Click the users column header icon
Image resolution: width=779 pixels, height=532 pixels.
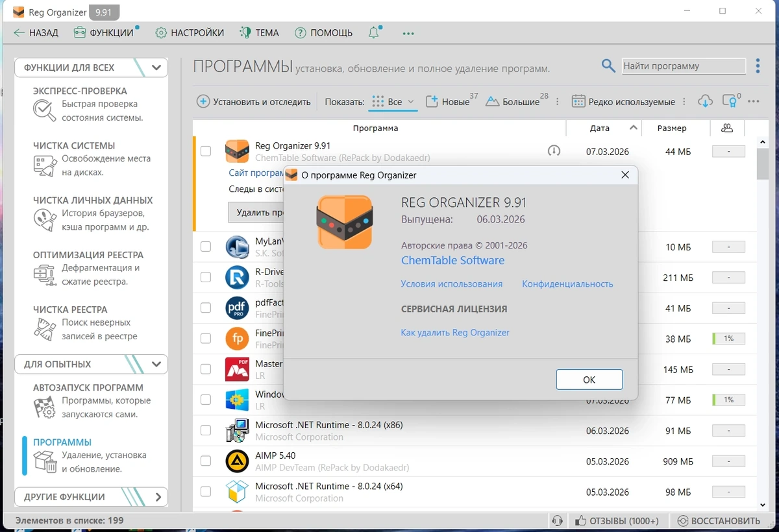click(x=727, y=128)
